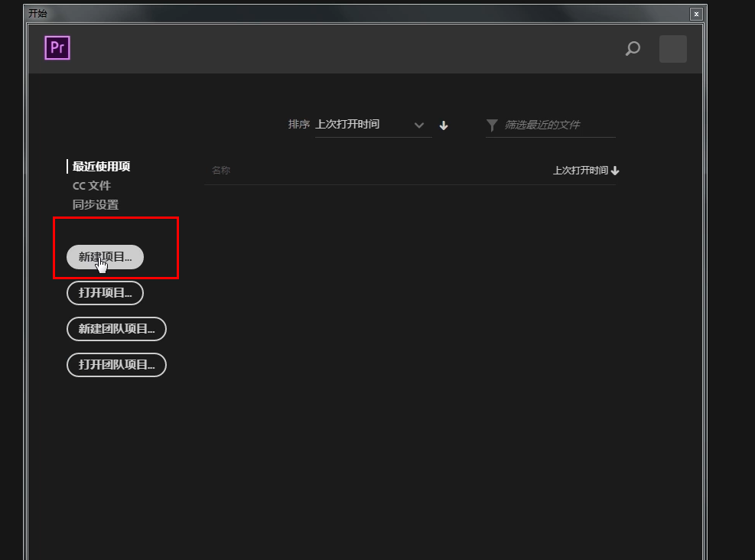Click the 打开团队项目... button
Screen dimensions: 755x560
(116, 365)
